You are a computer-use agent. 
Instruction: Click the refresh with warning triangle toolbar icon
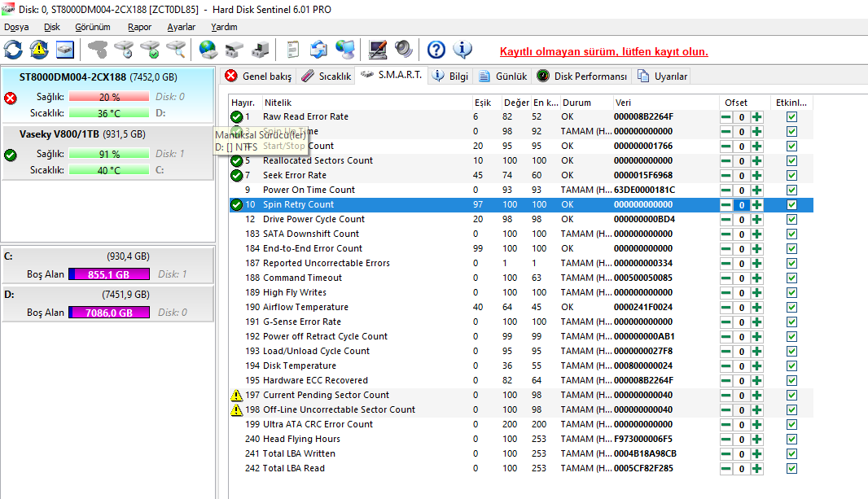pyautogui.click(x=39, y=50)
